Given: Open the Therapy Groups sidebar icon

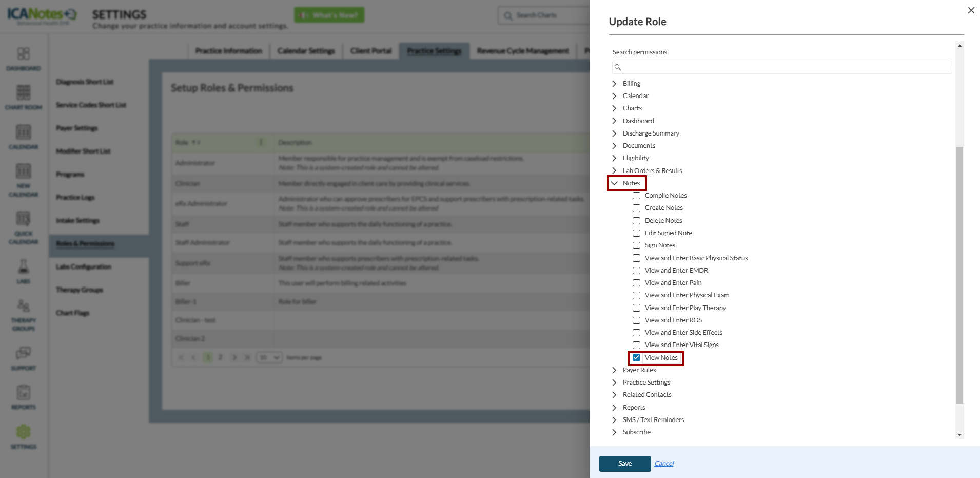Looking at the screenshot, I should (x=24, y=306).
